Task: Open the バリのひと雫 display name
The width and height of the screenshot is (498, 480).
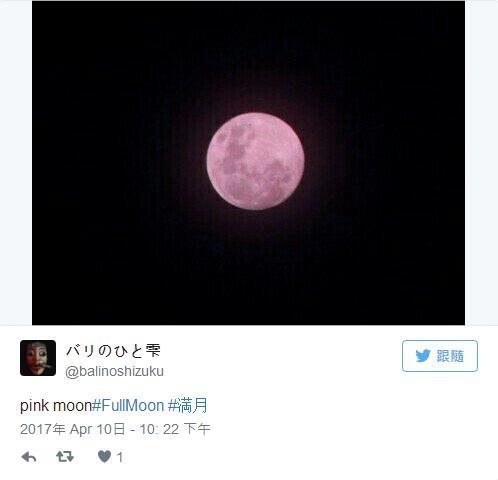Action: coord(113,351)
